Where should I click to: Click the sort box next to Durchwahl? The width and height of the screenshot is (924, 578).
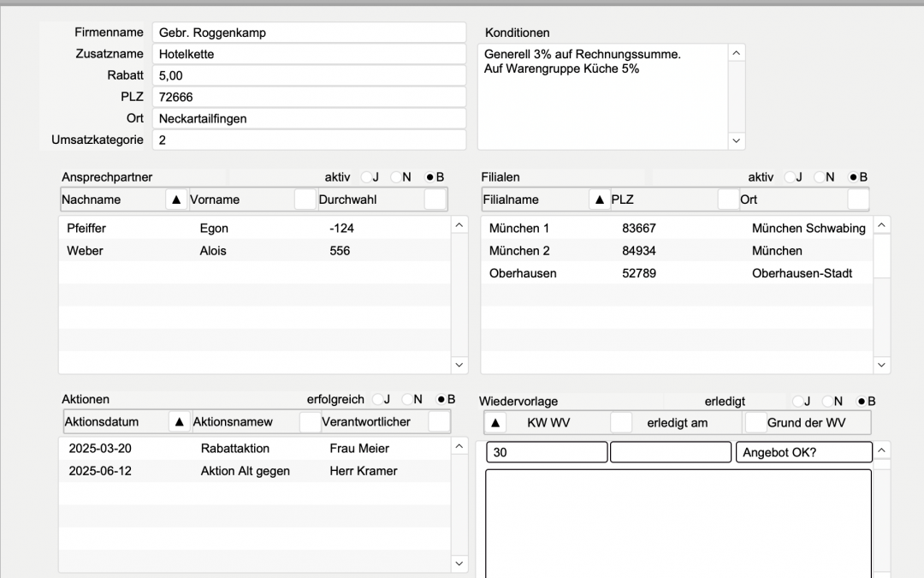(x=435, y=200)
